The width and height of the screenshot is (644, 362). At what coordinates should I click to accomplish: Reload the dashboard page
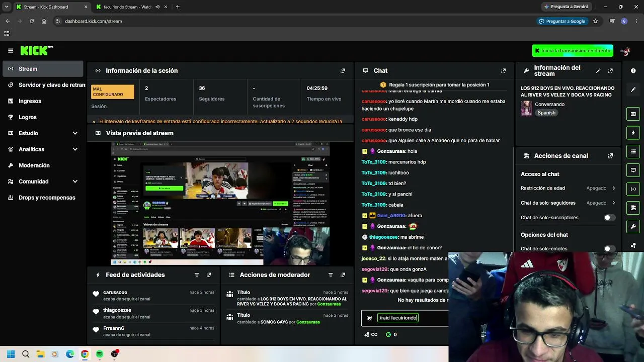[32, 21]
